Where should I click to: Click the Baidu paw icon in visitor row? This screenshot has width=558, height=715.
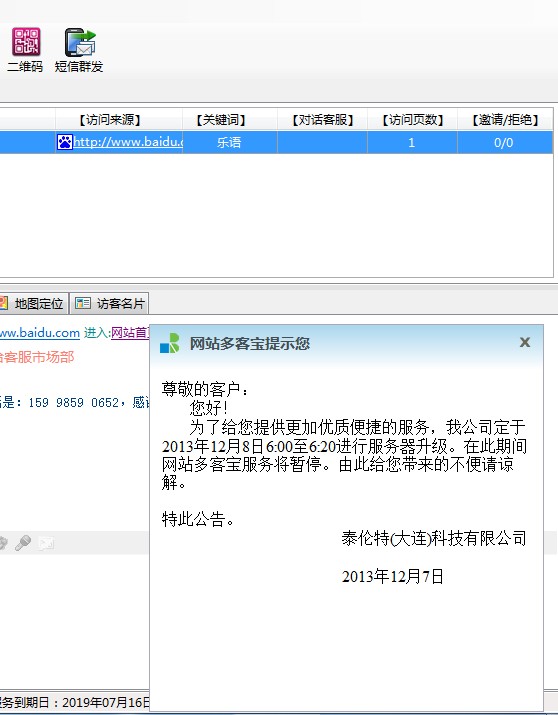click(x=65, y=142)
